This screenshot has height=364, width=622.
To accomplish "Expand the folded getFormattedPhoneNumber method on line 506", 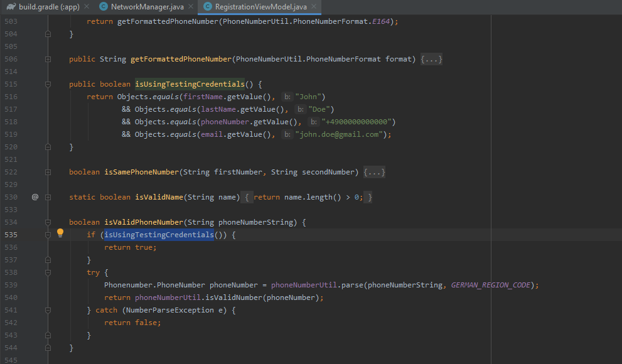I will pyautogui.click(x=48, y=59).
